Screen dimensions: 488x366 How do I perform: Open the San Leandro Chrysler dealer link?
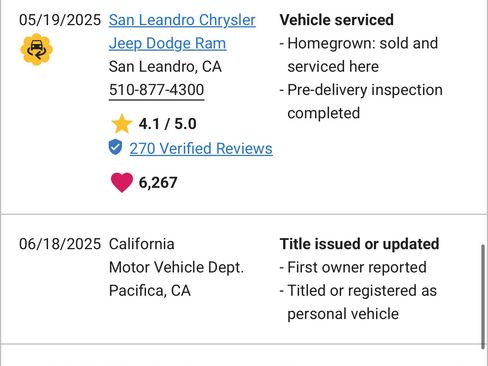[182, 20]
